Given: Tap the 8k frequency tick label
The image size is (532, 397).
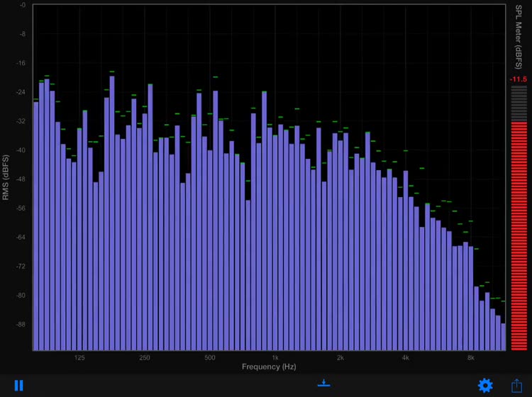Looking at the screenshot, I should coord(470,358).
